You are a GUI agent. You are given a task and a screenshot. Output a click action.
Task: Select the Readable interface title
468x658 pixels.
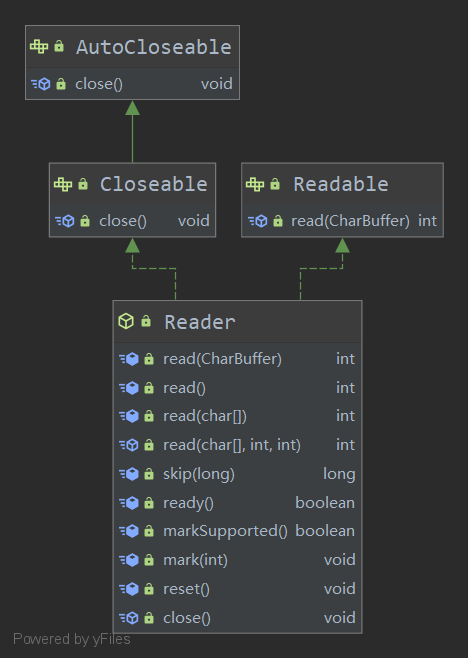tap(340, 184)
